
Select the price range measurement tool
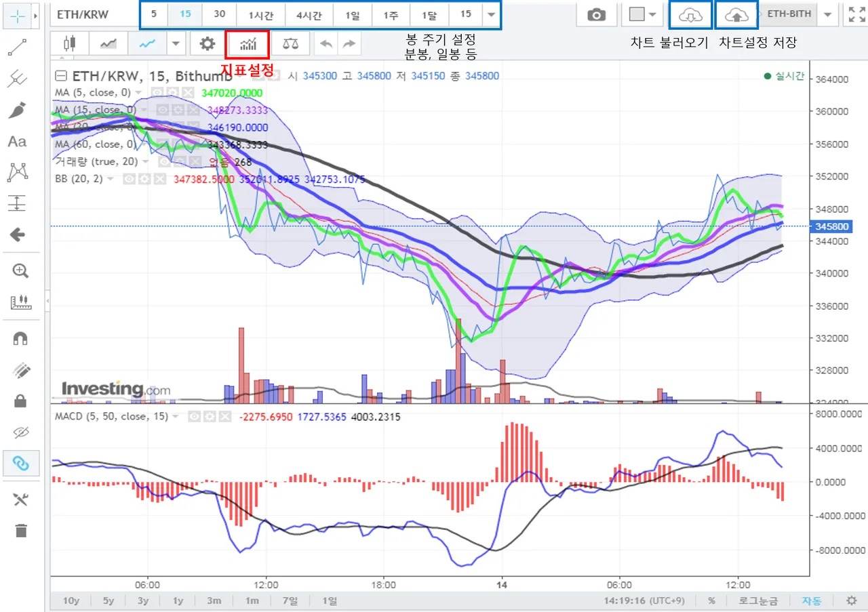[x=17, y=203]
